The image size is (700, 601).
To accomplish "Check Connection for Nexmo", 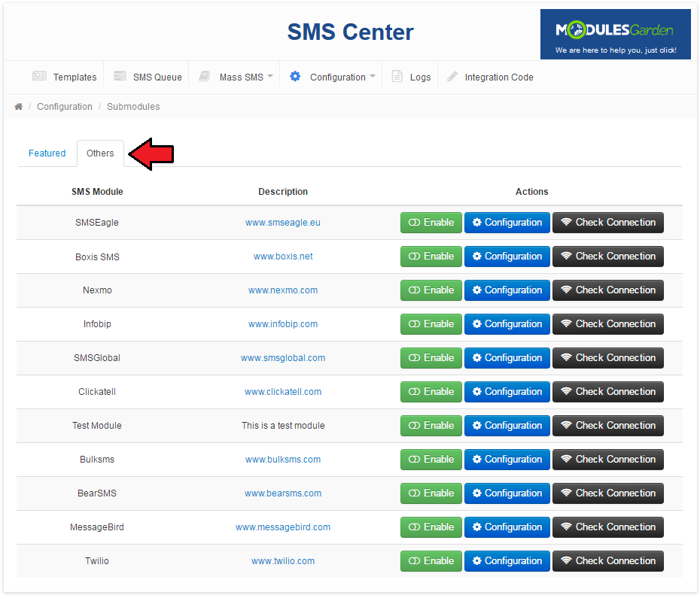I will (x=608, y=290).
